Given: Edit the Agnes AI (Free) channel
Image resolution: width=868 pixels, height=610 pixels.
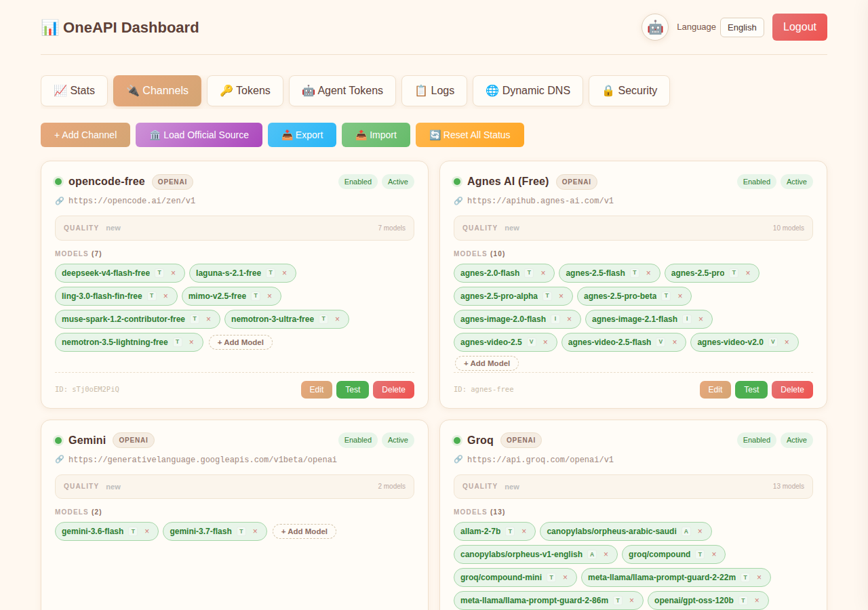Looking at the screenshot, I should point(715,390).
